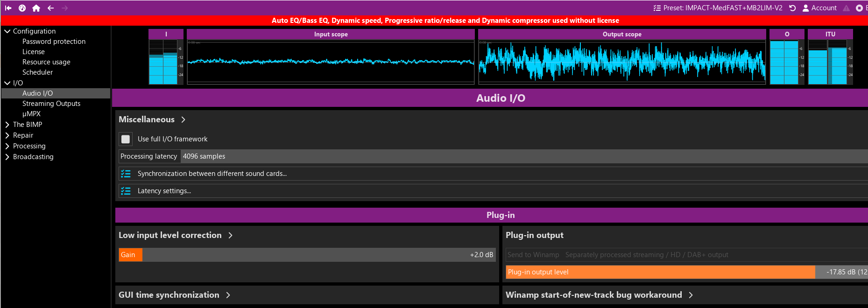Expand the Processing tree section

(x=7, y=146)
